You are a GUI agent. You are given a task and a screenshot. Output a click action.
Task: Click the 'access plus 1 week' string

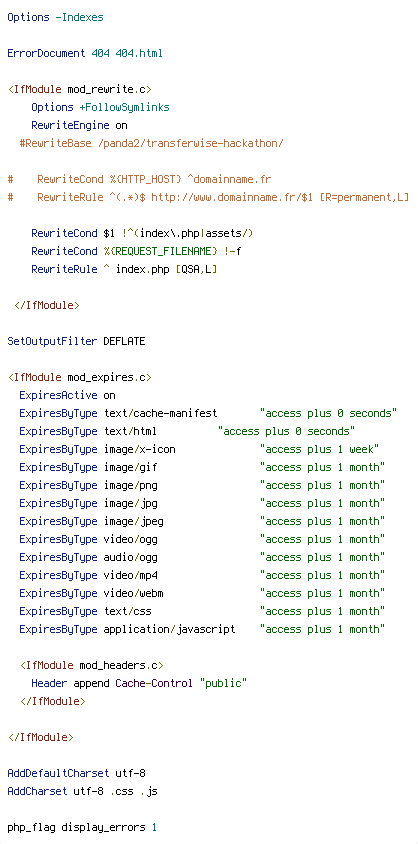tap(320, 449)
